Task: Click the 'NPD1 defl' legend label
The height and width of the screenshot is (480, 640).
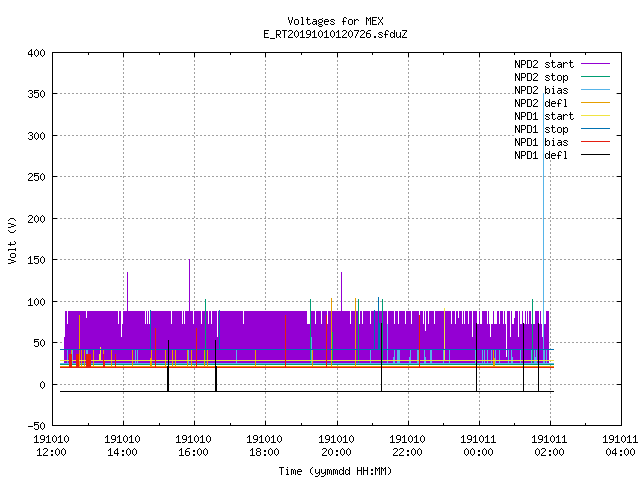Action: click(541, 155)
